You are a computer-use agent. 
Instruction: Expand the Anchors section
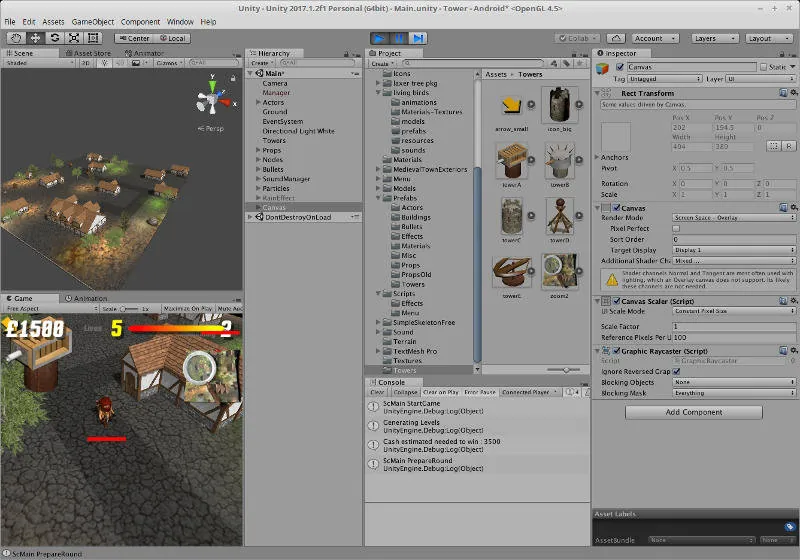click(597, 157)
